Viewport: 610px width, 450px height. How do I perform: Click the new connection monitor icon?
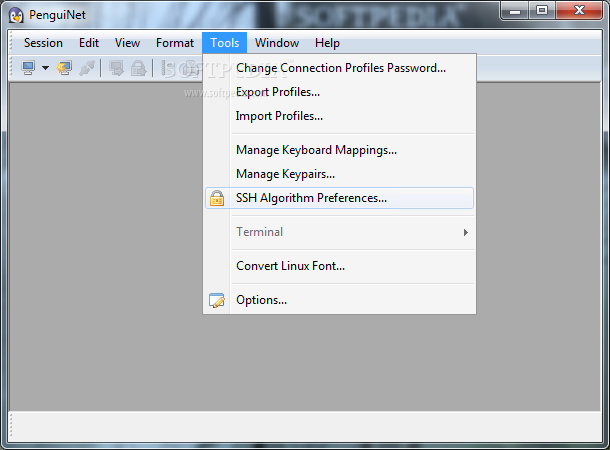[x=28, y=68]
